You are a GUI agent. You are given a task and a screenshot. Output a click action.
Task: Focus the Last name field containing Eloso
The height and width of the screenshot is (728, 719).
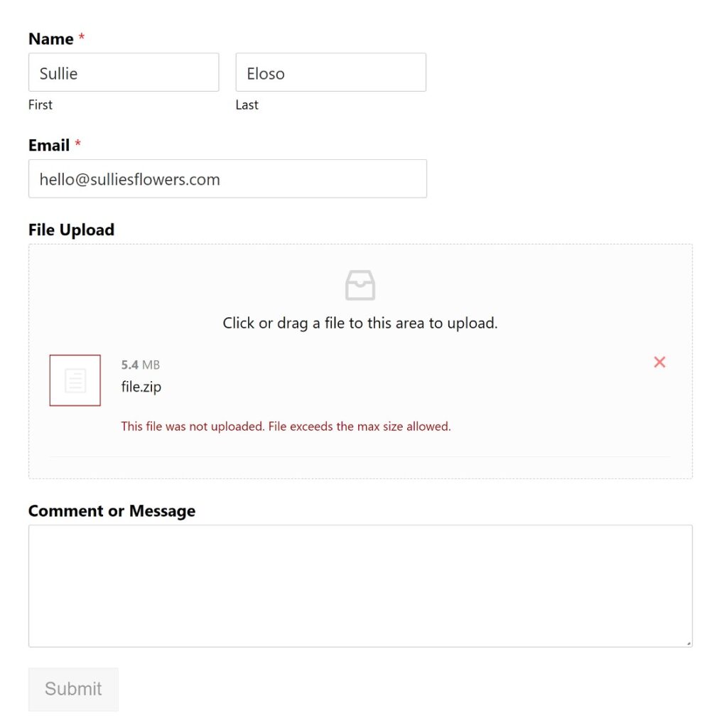click(330, 73)
